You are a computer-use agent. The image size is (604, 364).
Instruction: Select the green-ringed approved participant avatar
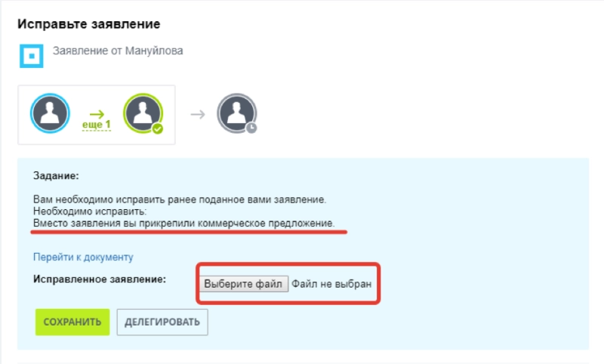click(143, 114)
